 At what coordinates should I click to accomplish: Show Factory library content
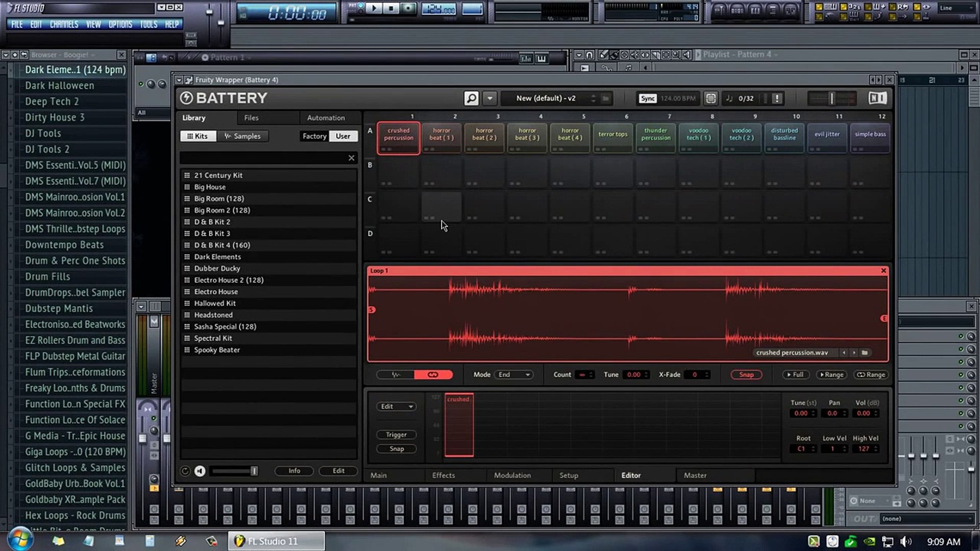click(x=314, y=136)
